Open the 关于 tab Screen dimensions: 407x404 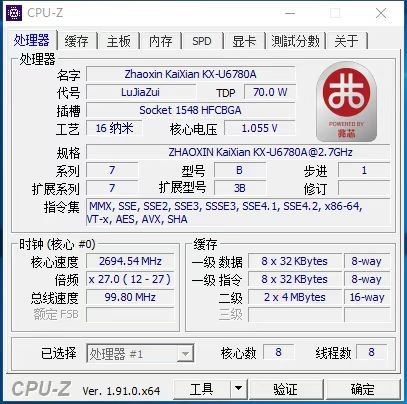click(x=346, y=41)
